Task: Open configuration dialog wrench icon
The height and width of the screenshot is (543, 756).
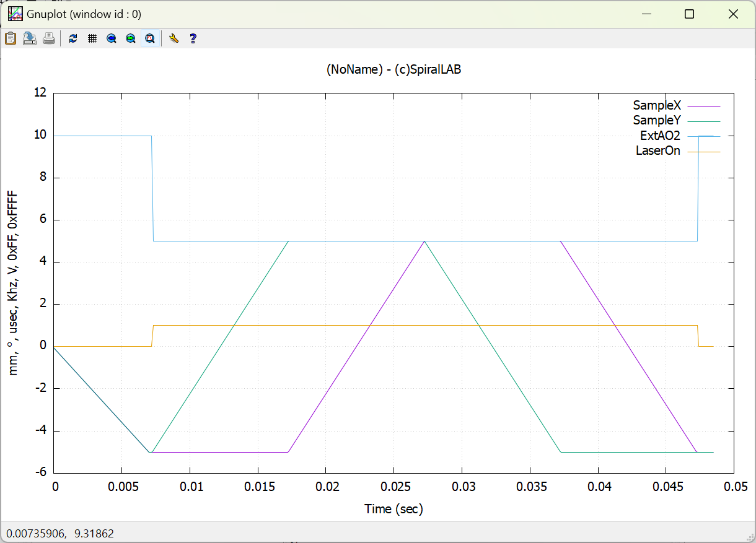Action: (174, 38)
